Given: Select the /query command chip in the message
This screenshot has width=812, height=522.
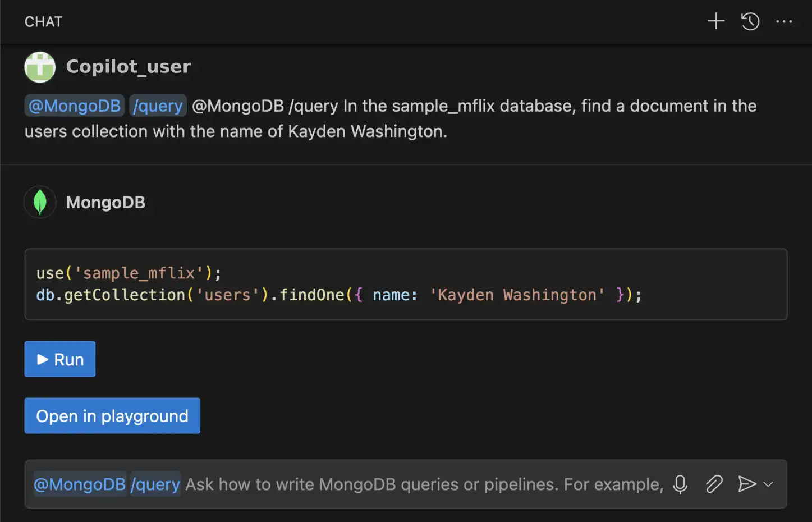Looking at the screenshot, I should point(158,106).
